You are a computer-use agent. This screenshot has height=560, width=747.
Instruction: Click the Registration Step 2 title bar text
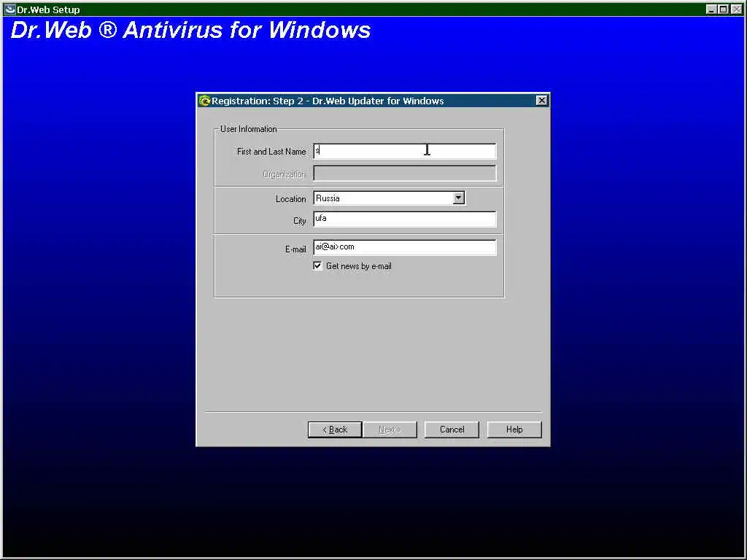click(328, 101)
